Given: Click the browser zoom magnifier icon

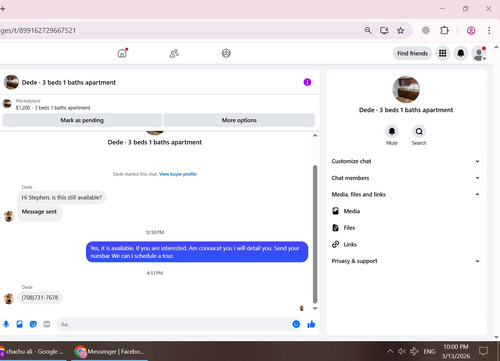Looking at the screenshot, I should point(368,30).
